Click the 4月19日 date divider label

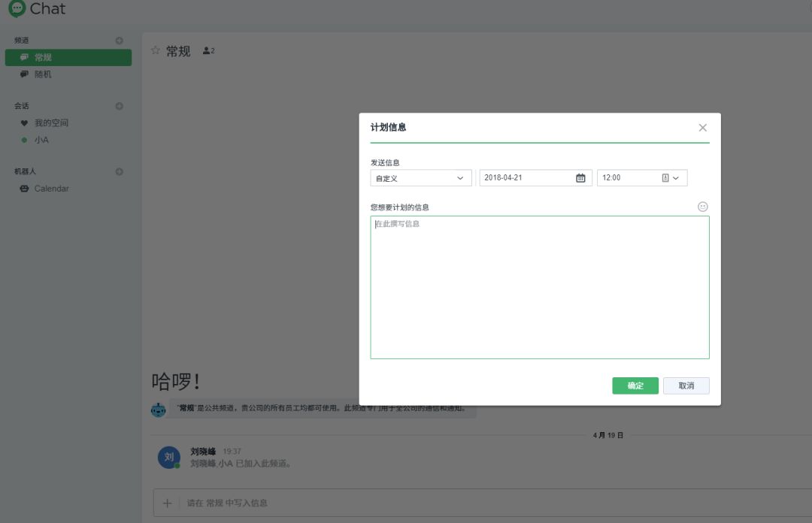(608, 435)
